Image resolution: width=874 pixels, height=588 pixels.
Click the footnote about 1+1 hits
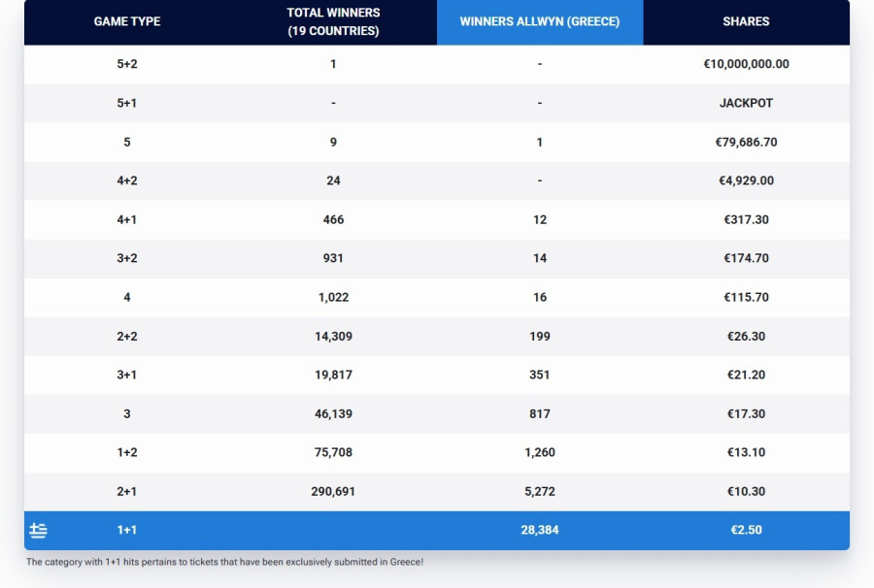(224, 562)
